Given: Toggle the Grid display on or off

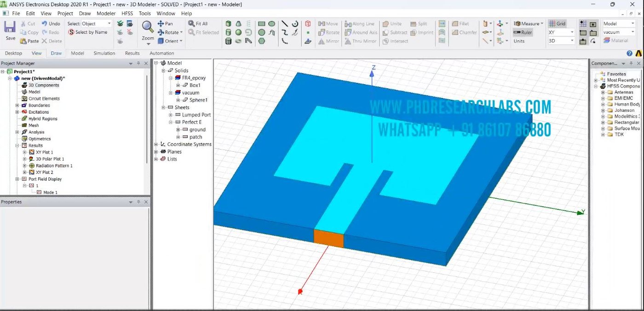Looking at the screenshot, I should 557,23.
